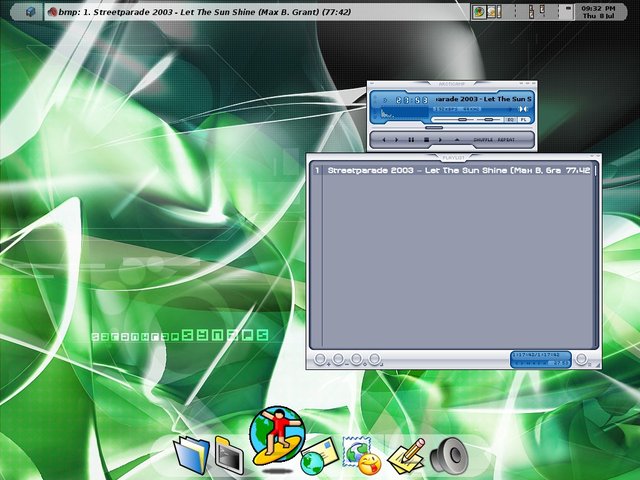
Task: Click the playlist vertical scrollbar
Action: (x=596, y=255)
